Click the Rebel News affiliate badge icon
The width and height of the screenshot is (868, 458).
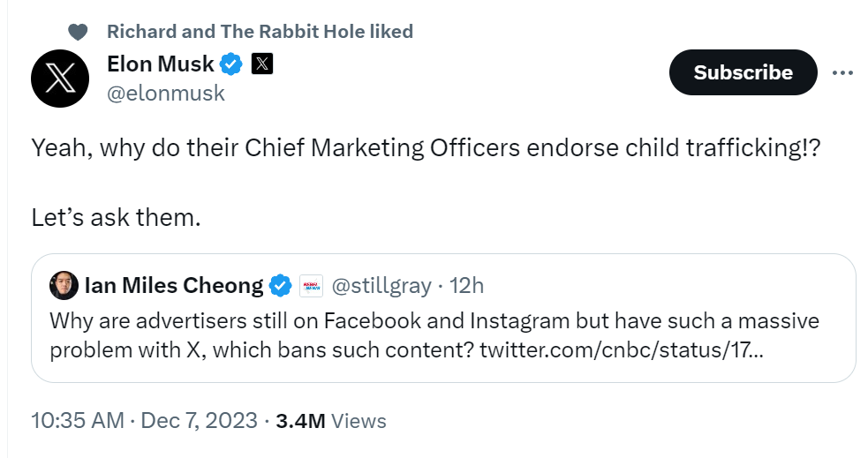point(311,286)
